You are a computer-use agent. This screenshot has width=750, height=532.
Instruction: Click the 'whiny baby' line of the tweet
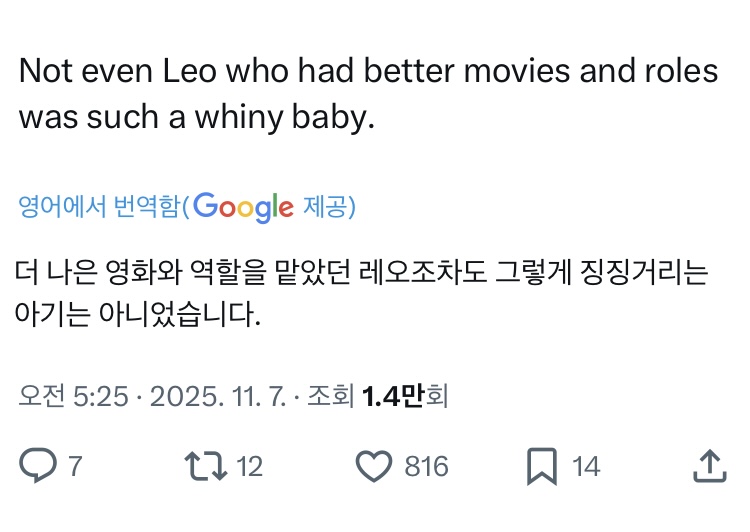[196, 117]
